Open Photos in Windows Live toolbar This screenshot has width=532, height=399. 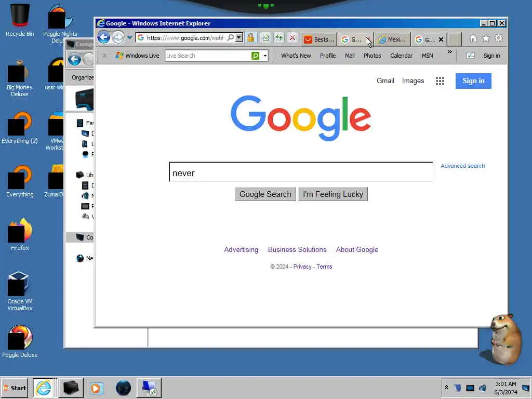pyautogui.click(x=372, y=56)
